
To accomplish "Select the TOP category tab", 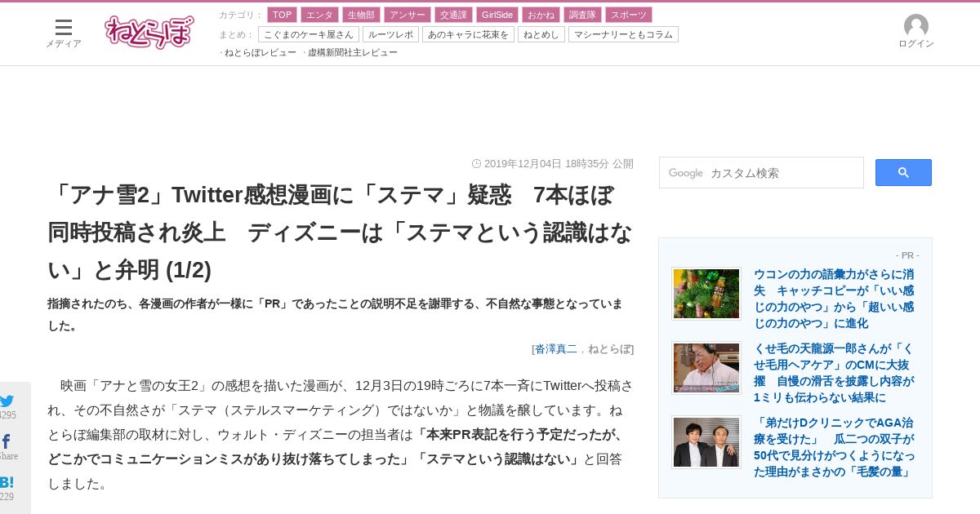I will 282,15.
